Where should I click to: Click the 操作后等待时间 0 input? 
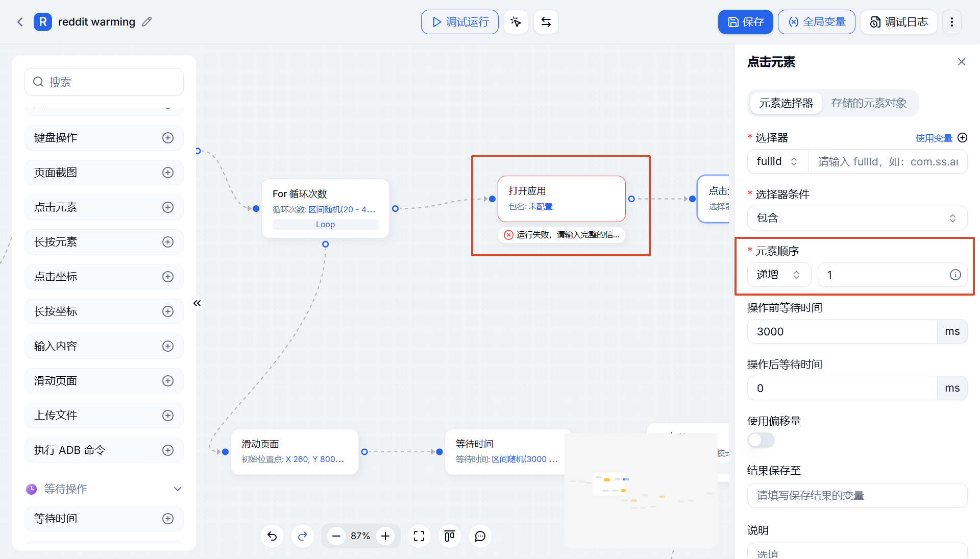842,388
